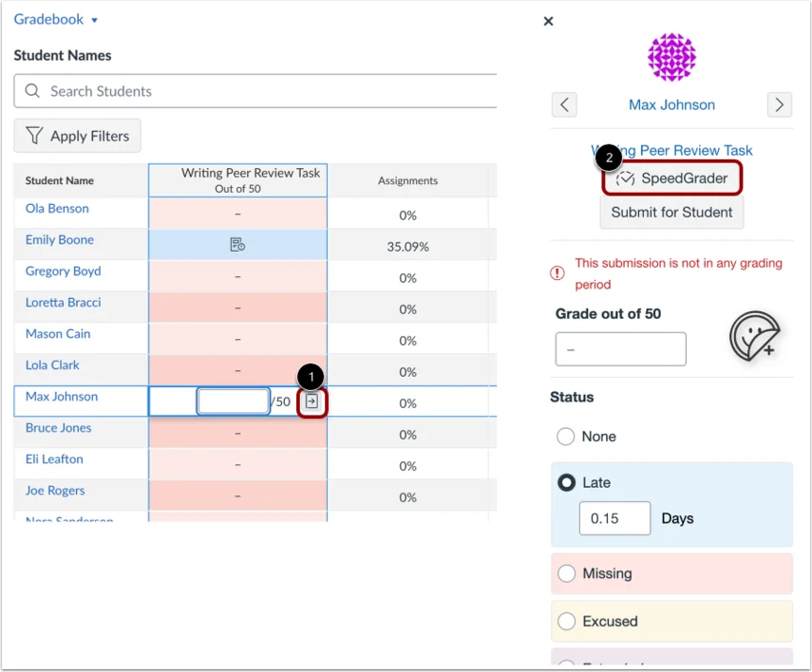Viewport: 812px width, 672px height.
Task: Click Ola Benson's Peer Review grade cell
Action: [x=237, y=214]
